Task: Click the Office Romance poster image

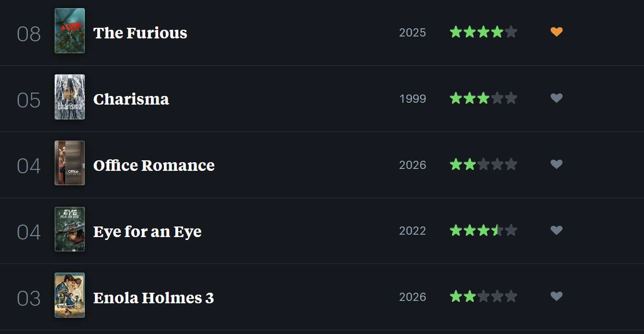Action: pos(69,163)
